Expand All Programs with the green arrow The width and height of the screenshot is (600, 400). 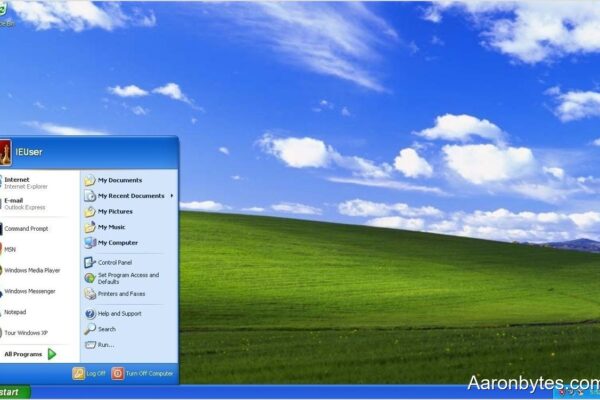[52, 354]
